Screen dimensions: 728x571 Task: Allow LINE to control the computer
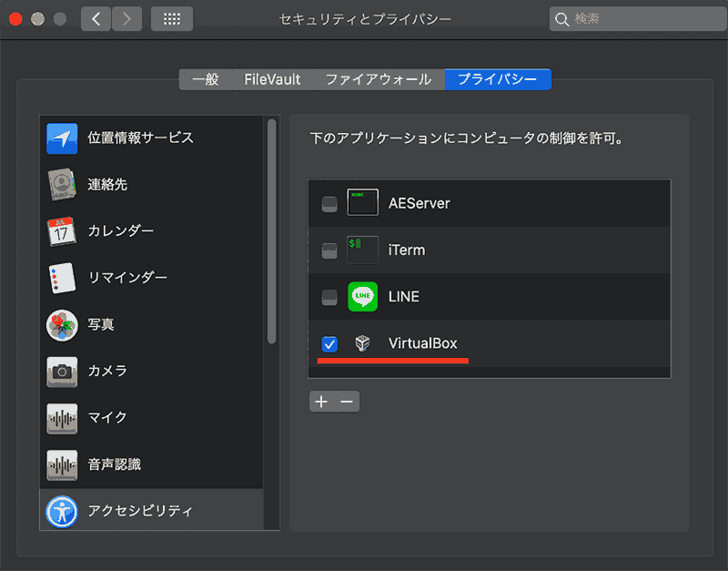click(x=329, y=297)
